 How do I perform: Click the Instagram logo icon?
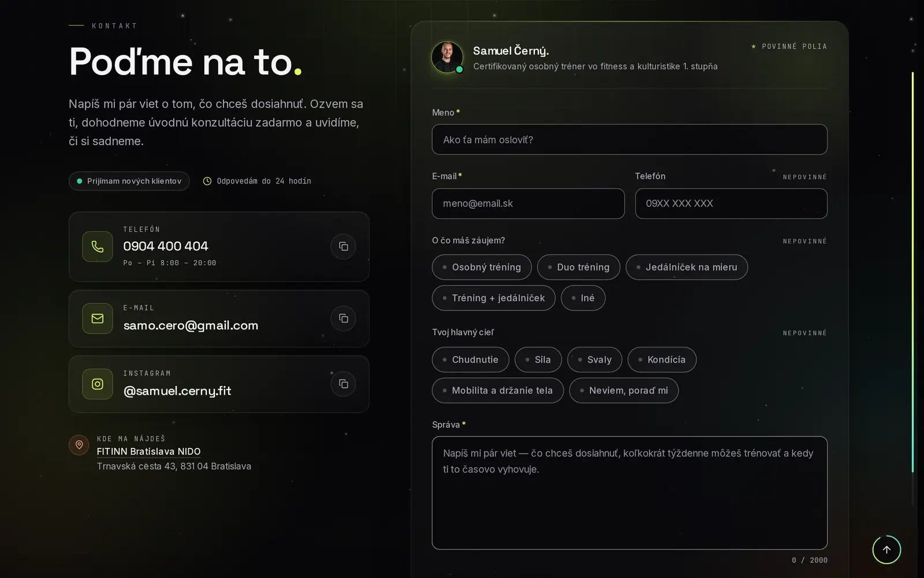(x=98, y=384)
